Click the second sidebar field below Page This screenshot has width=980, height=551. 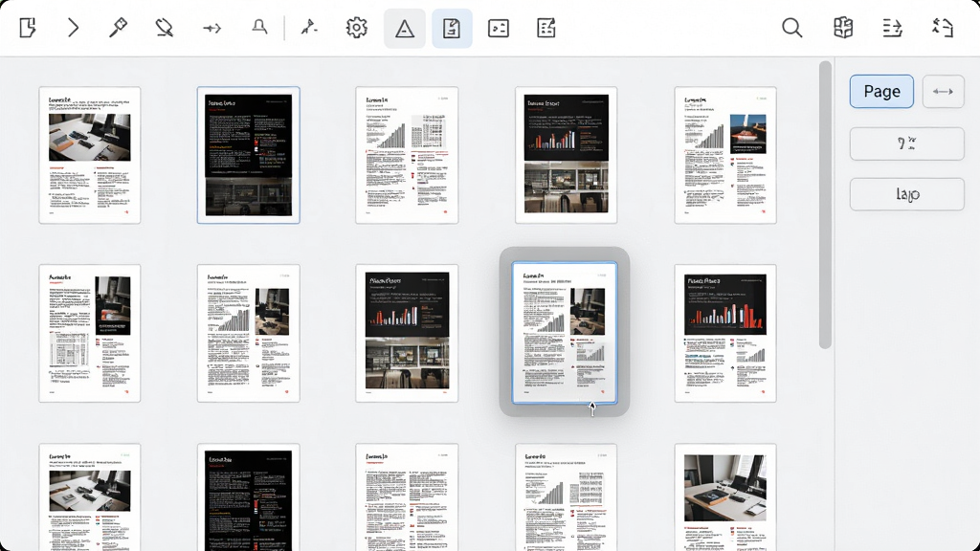tap(907, 143)
